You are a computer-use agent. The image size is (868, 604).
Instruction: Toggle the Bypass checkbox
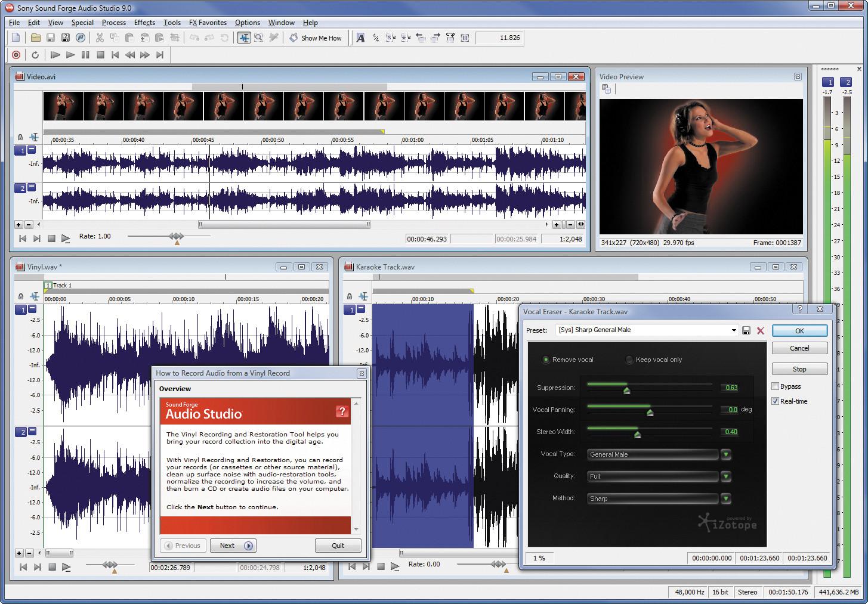[x=776, y=386]
